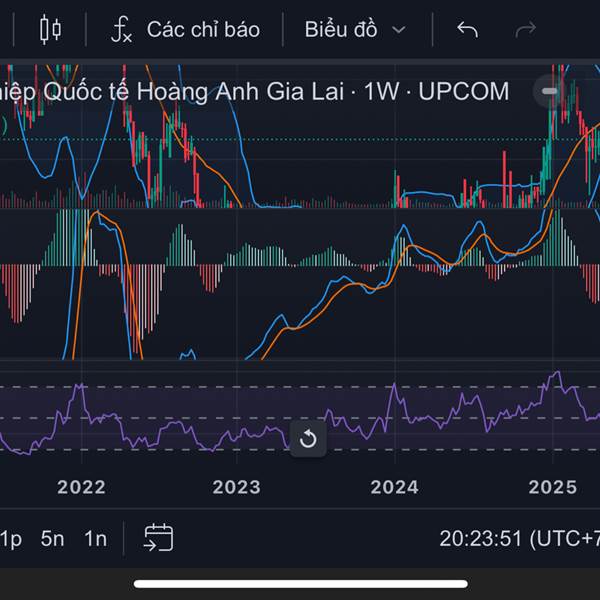Click the 2024 time axis label

pos(395,487)
